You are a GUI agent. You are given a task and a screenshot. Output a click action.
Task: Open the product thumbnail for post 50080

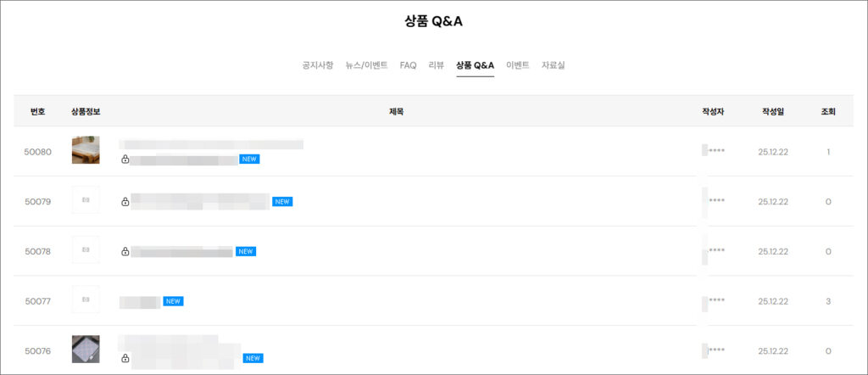(86, 150)
